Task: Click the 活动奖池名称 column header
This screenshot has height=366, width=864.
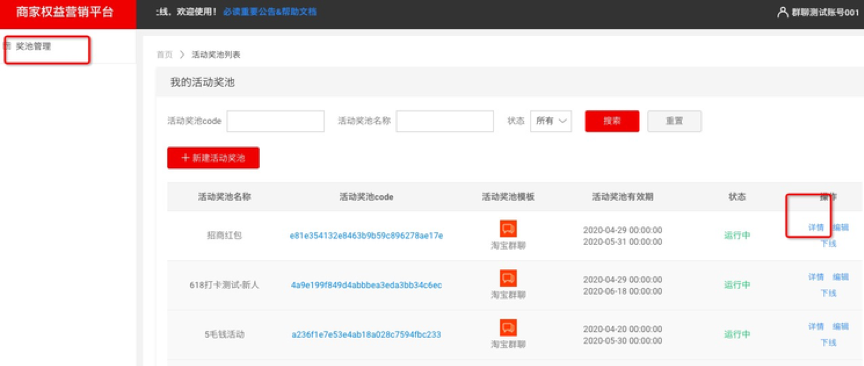Action: tap(224, 197)
